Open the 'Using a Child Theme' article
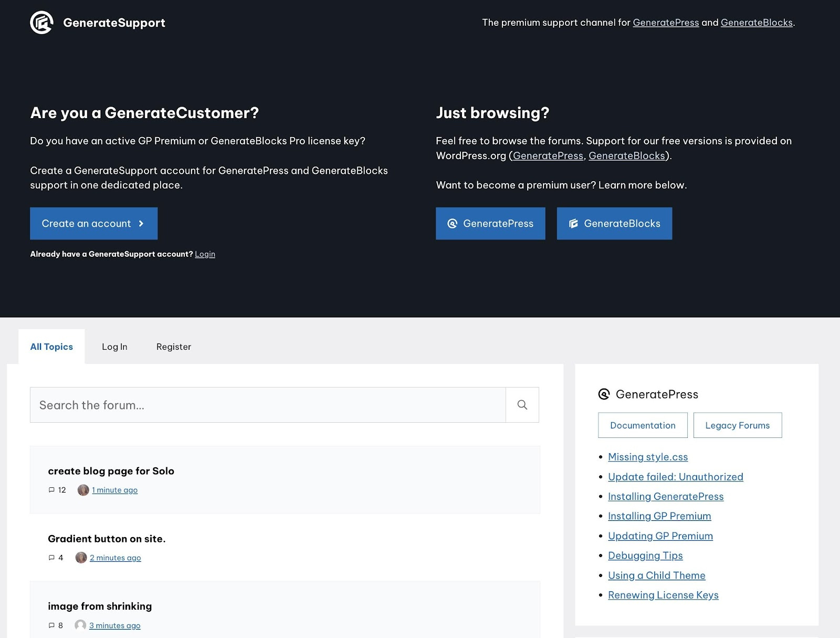Image resolution: width=840 pixels, height=638 pixels. click(x=657, y=576)
